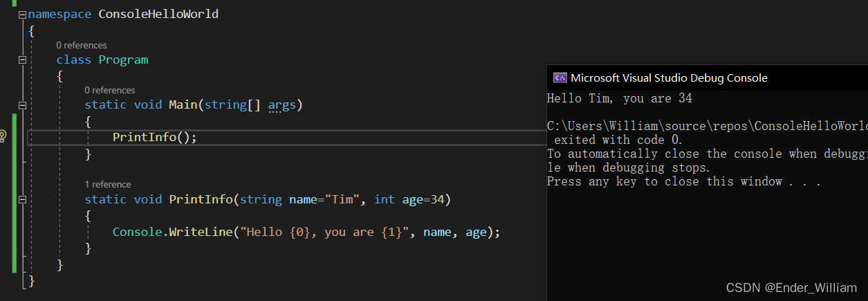Open "0 references" above the Main method
This screenshot has height=301, width=868.
[x=109, y=90]
